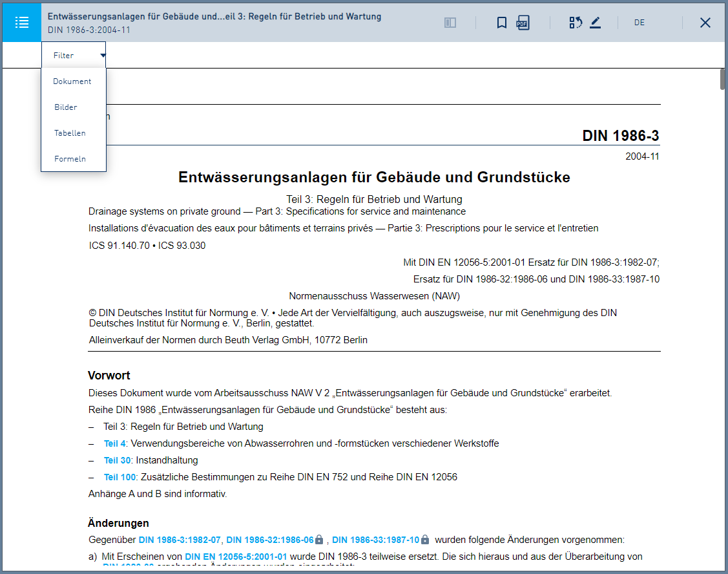Viewport: 728px width, 574px height.
Task: Open the Teil 4 link
Action: point(114,443)
